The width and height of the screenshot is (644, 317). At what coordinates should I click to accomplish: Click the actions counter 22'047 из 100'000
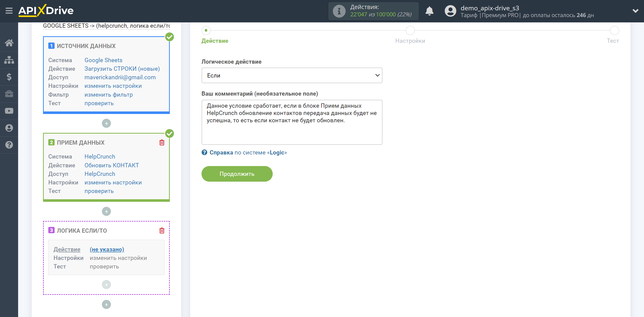point(381,15)
